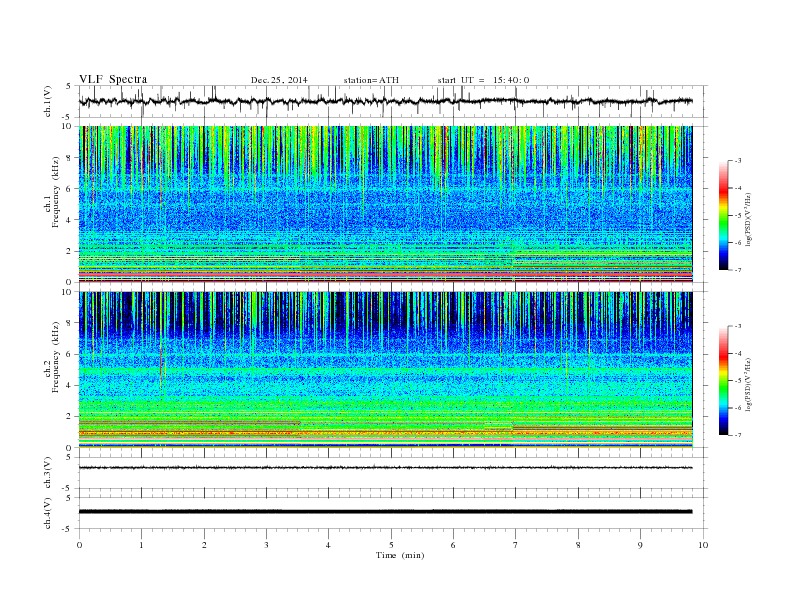Click the "9" tick on the time axis
This screenshot has height=612, width=792.
640,545
